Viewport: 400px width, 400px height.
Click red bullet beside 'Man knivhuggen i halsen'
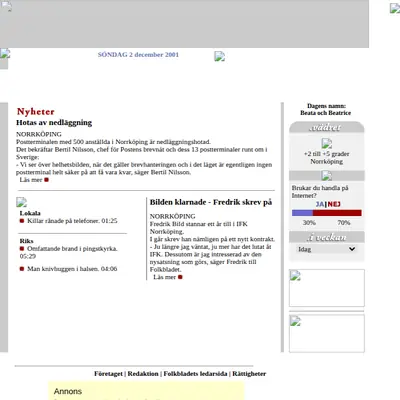[22, 269]
